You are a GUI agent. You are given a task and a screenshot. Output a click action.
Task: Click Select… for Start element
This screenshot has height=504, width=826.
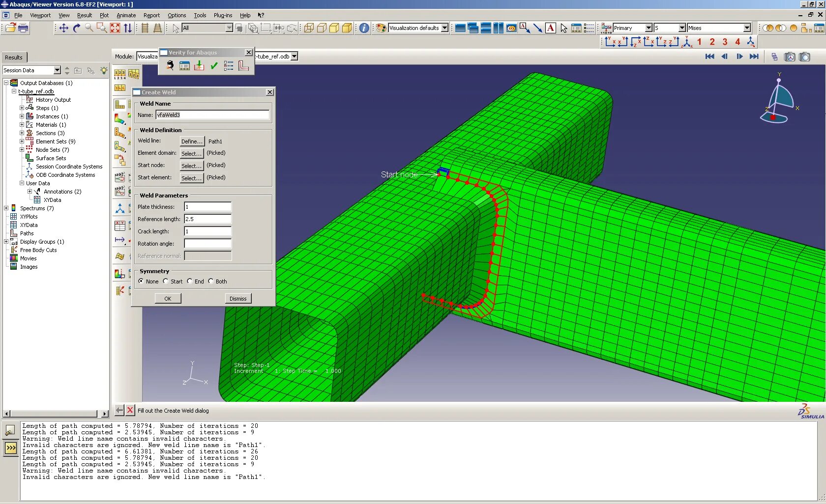point(192,178)
